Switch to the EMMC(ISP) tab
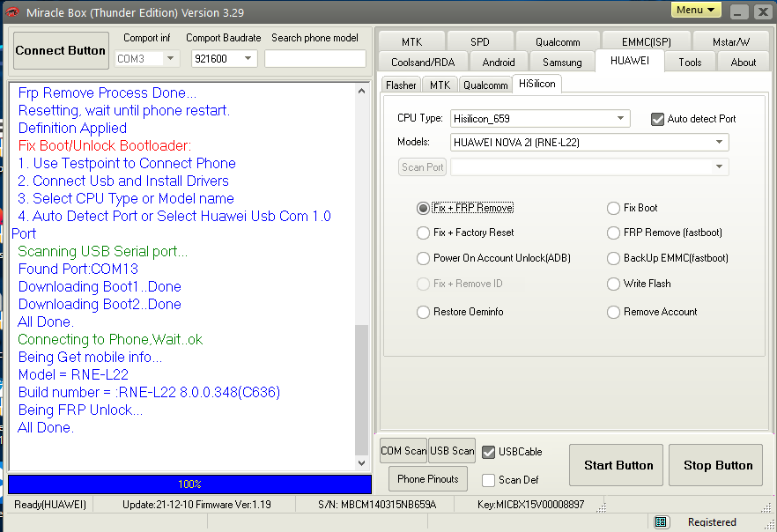The width and height of the screenshot is (777, 532). (647, 42)
